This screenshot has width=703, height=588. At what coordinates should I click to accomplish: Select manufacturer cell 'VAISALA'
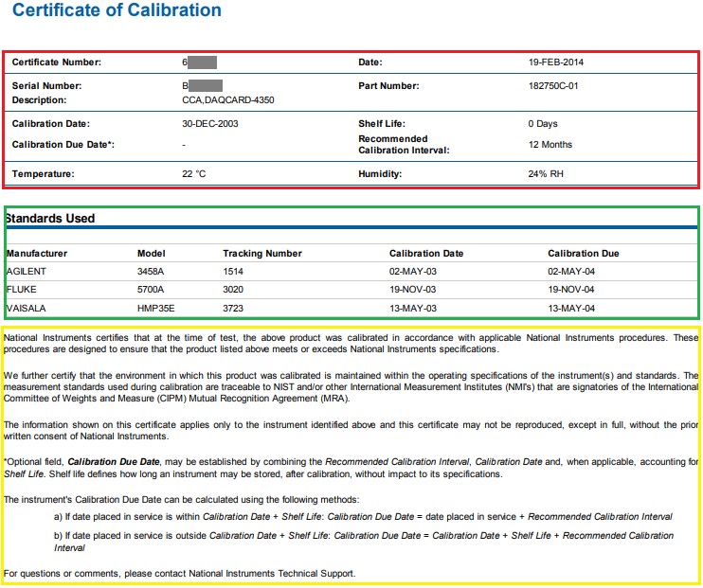point(26,309)
